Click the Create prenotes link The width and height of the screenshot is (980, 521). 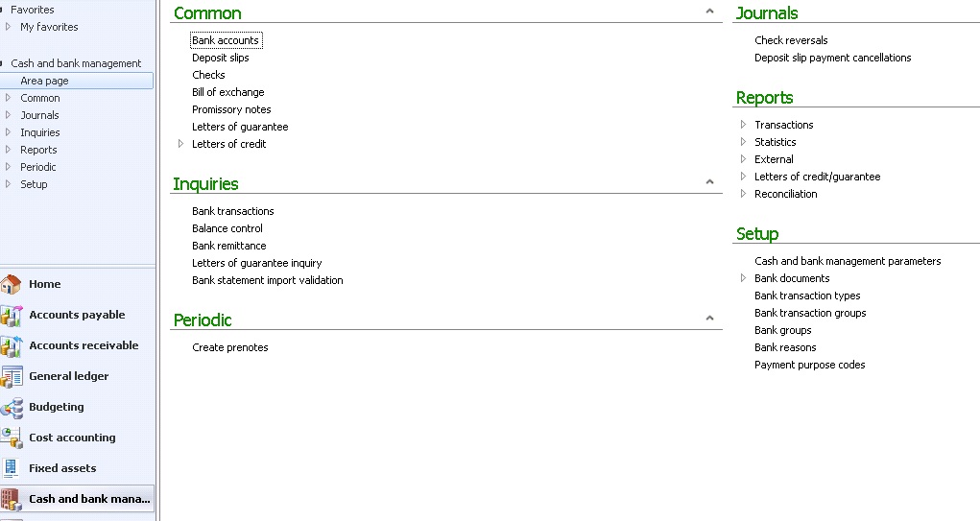click(x=230, y=347)
